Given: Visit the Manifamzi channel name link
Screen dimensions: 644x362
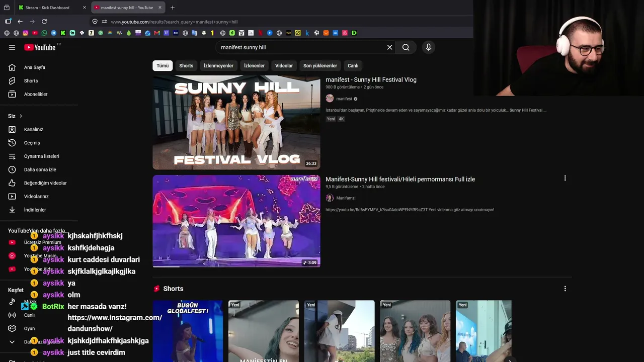Looking at the screenshot, I should [346, 198].
